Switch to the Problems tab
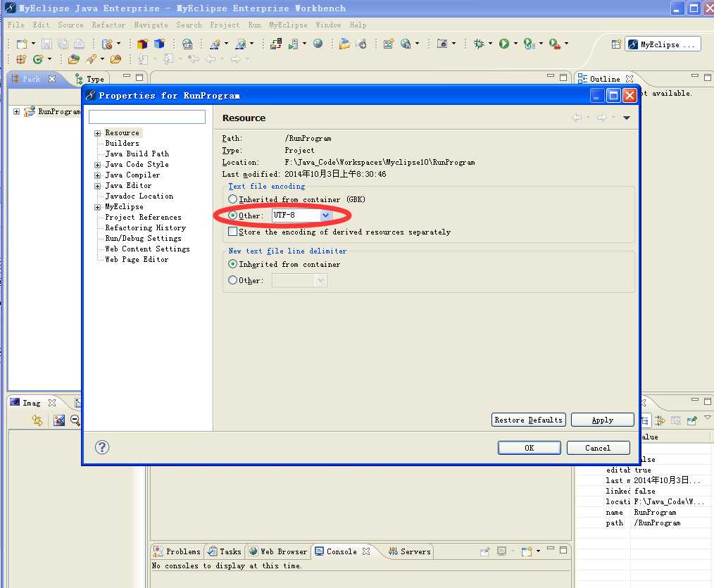The image size is (714, 588). (x=177, y=551)
